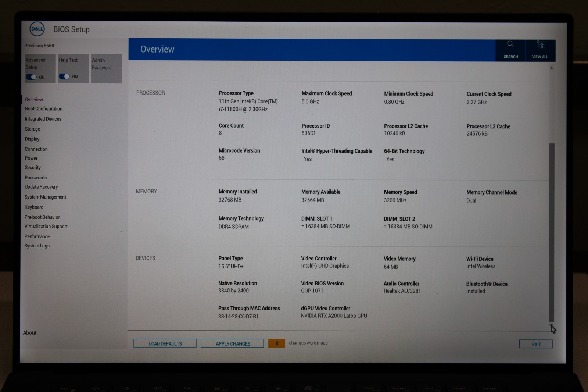Click the LOAD DEFAULTS button
Viewport: 588px width, 392px height.
[165, 343]
